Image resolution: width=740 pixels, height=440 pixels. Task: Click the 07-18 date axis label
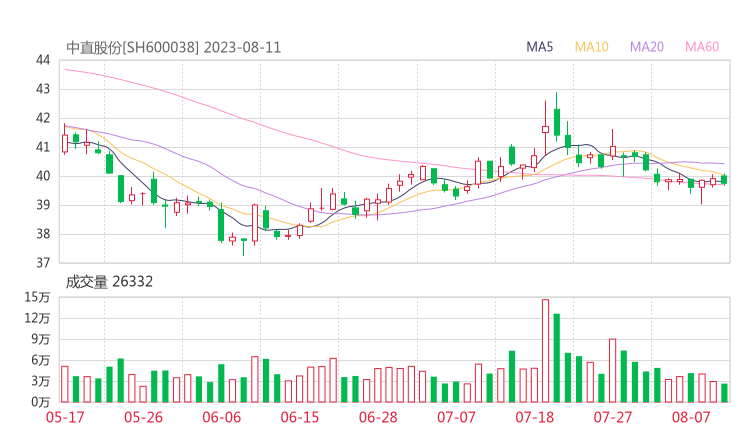pyautogui.click(x=534, y=417)
